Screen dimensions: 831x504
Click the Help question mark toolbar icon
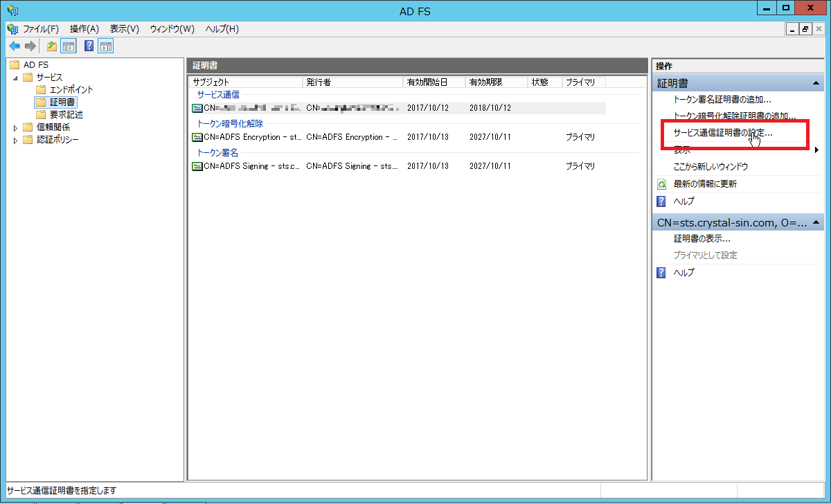click(x=89, y=46)
